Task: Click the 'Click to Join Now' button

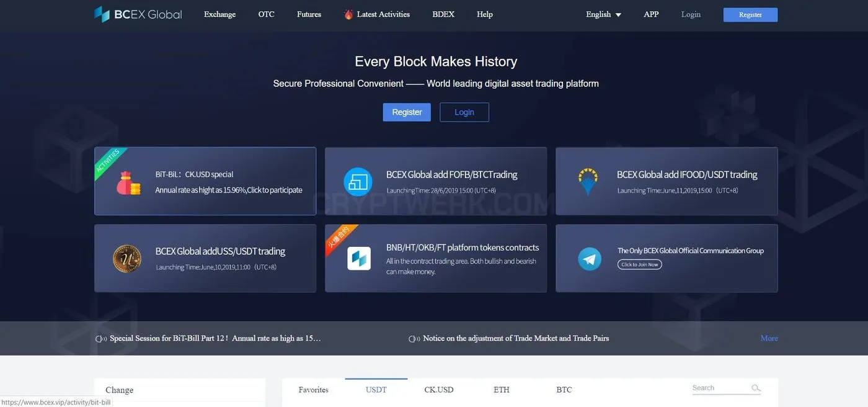Action: (x=640, y=264)
